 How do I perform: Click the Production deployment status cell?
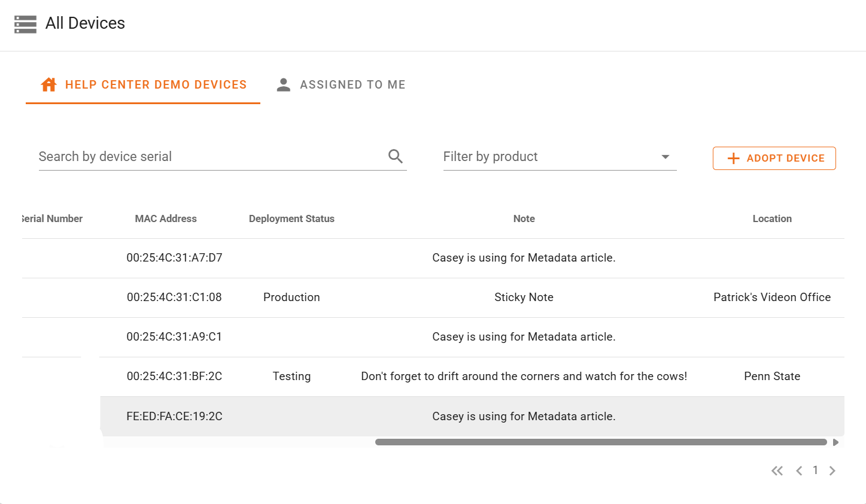291,297
